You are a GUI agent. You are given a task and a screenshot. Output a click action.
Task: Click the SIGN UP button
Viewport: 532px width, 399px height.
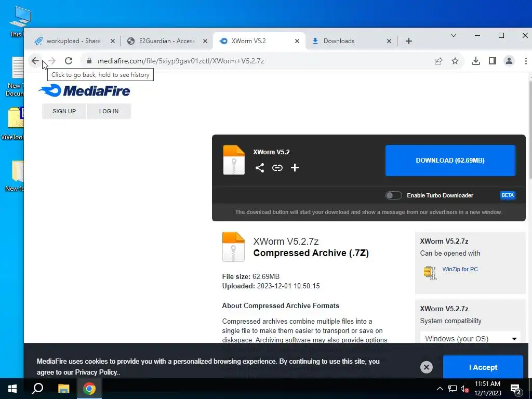[x=64, y=111]
